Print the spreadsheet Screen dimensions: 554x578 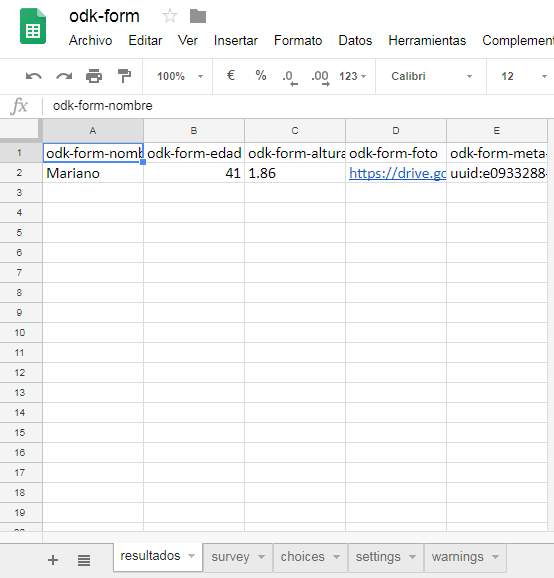pos(94,76)
